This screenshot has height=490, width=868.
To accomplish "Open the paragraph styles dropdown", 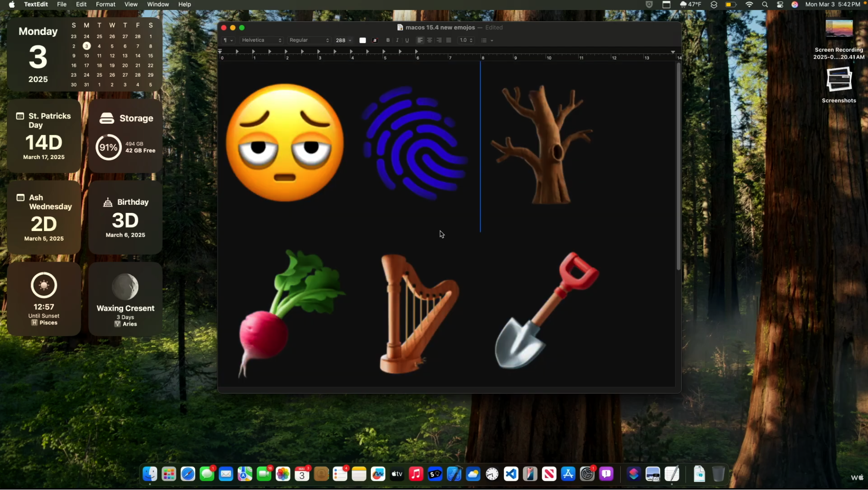I will (228, 40).
